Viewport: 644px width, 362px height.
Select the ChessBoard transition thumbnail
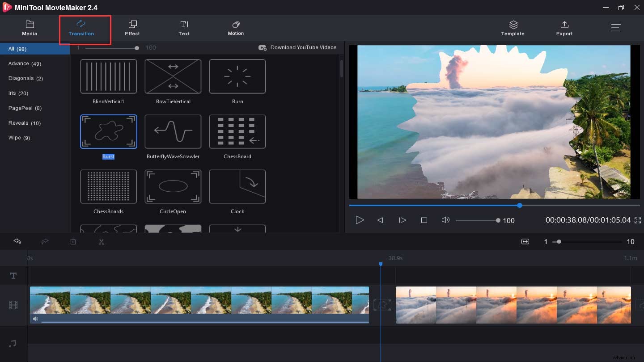coord(237,131)
